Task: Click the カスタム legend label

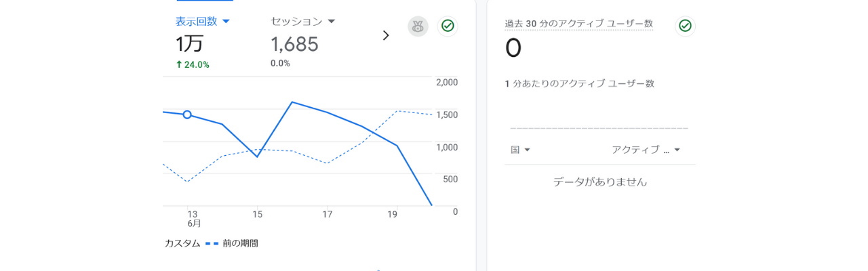Action: tap(182, 243)
